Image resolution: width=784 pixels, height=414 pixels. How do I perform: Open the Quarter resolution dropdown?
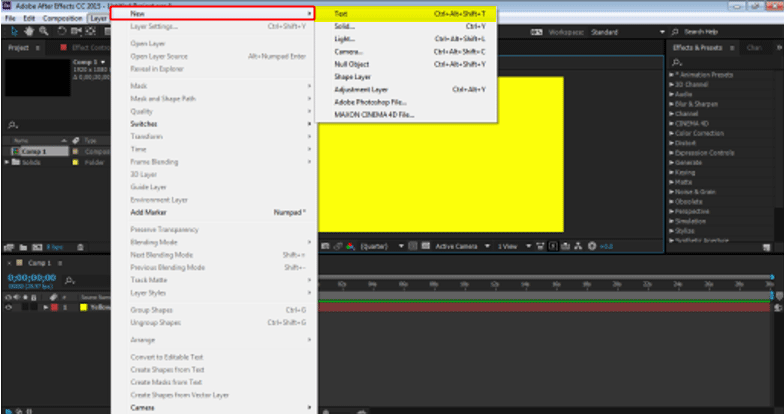(382, 246)
